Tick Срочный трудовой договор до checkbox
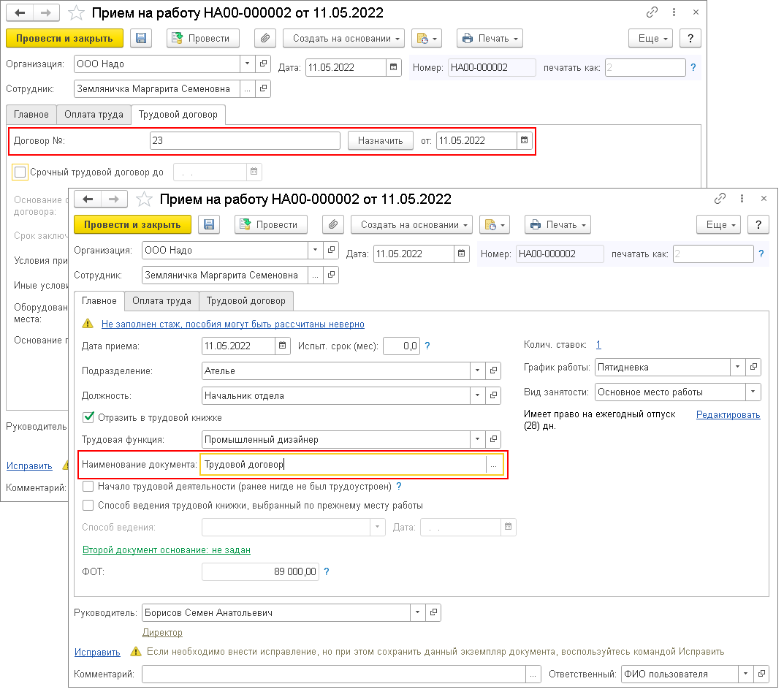The image size is (784, 692). [20, 172]
